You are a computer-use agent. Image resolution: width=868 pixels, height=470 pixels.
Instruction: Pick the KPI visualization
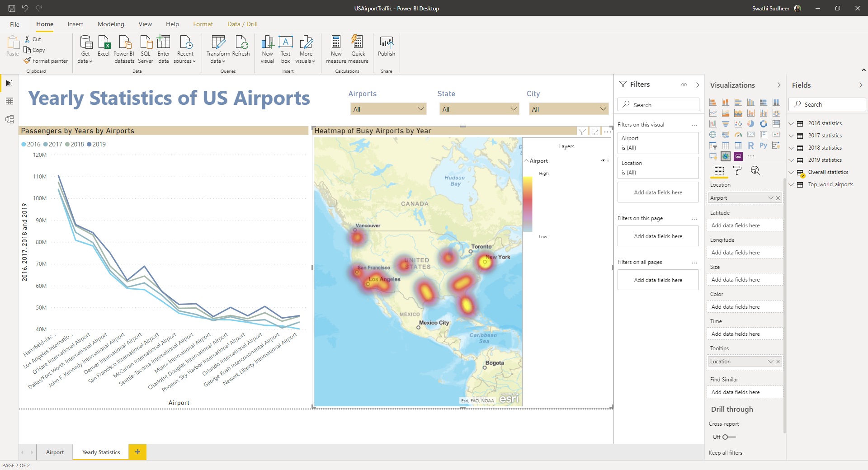(776, 135)
